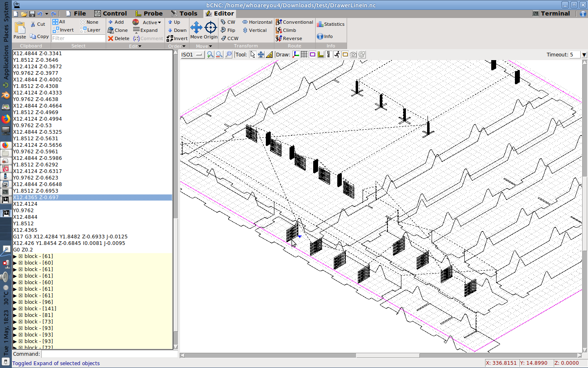588x368 pixels.
Task: Click the CCW rotate icon
Action: [x=223, y=38]
